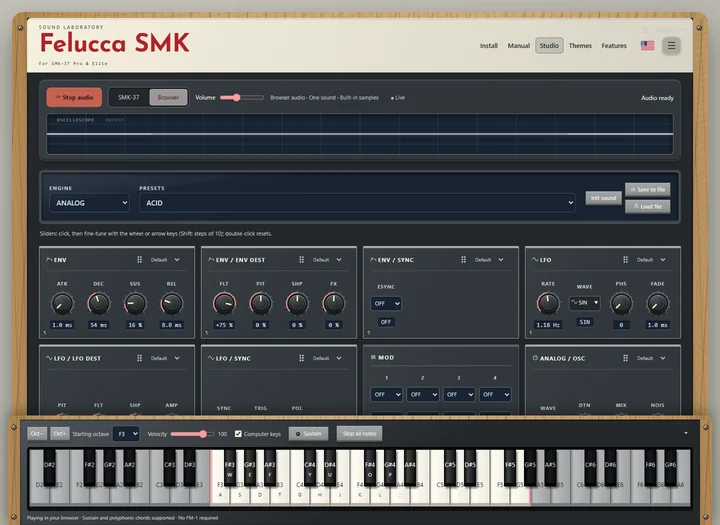Click the Stop audio button
Viewport: 720px width, 525px height.
(x=74, y=97)
